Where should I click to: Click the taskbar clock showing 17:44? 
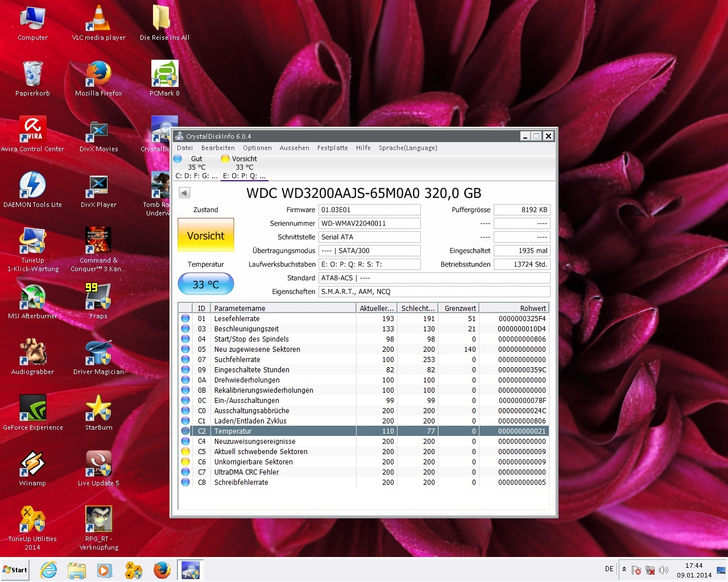(x=694, y=570)
